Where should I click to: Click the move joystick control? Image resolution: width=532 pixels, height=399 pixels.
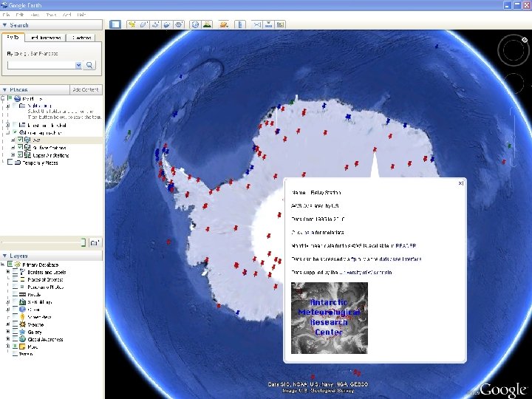point(515,83)
